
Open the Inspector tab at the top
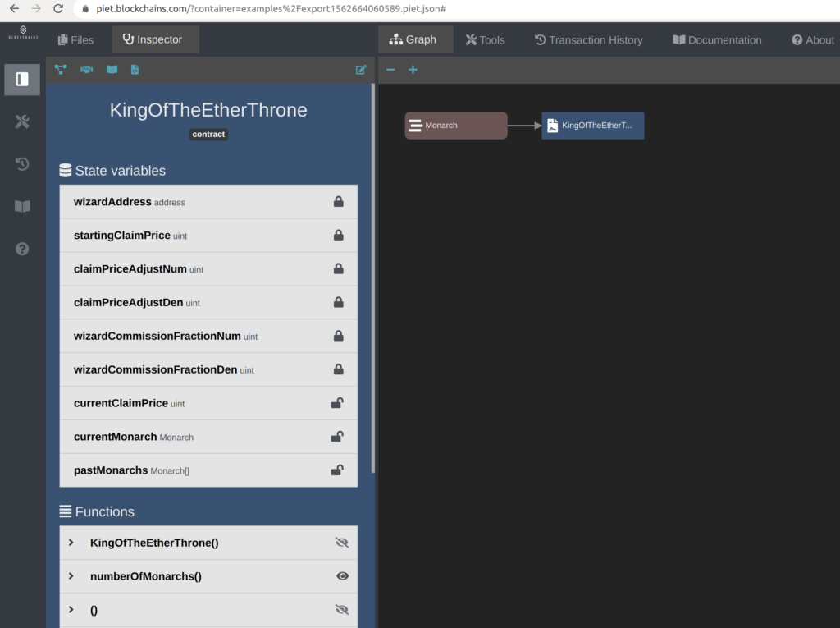point(155,39)
